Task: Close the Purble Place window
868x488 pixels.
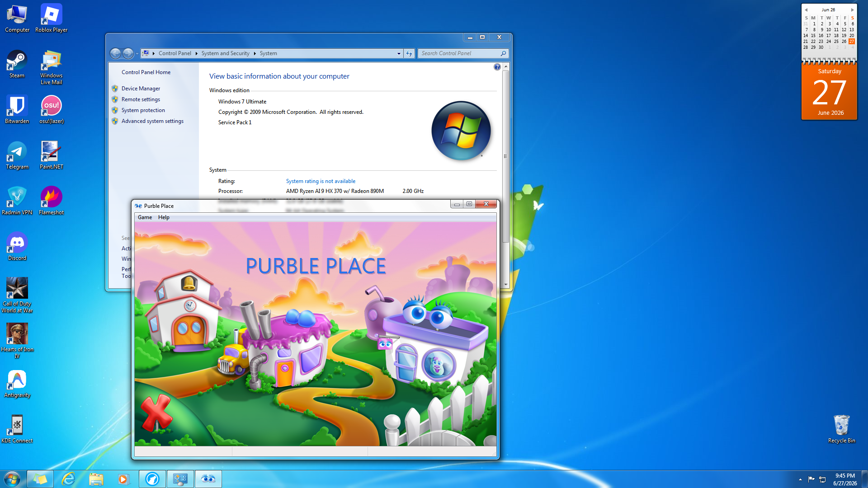Action: (x=486, y=204)
